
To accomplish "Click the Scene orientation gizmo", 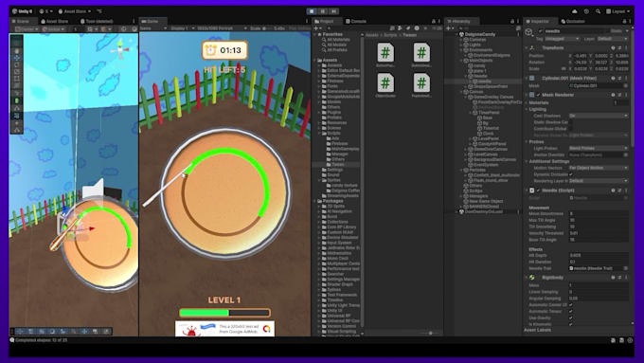I will coord(120,49).
